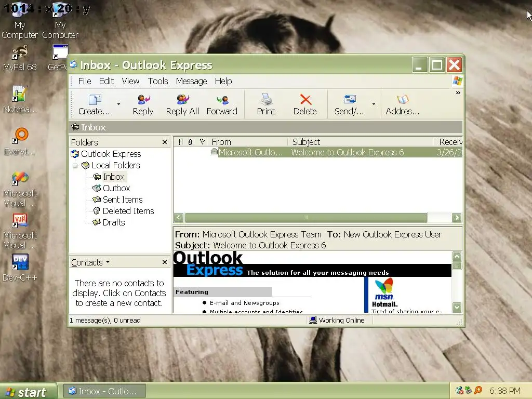Click the Inbox folder bar icon
The image size is (532, 399).
75,127
